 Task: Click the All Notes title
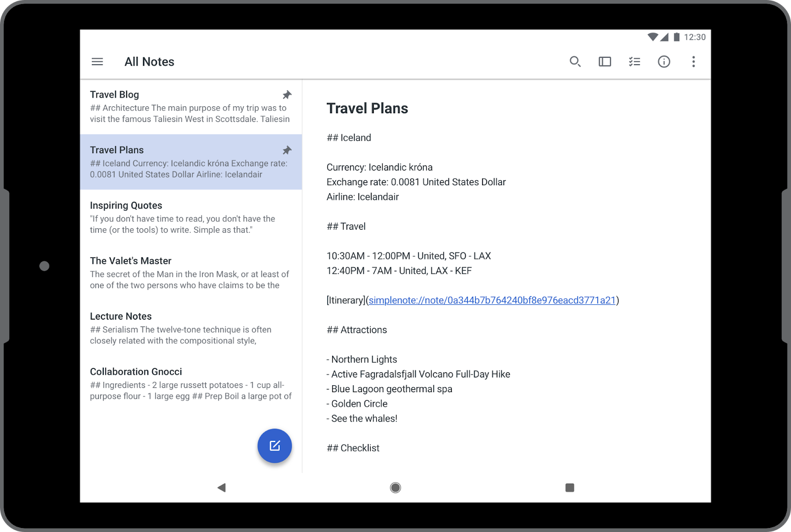coord(149,62)
